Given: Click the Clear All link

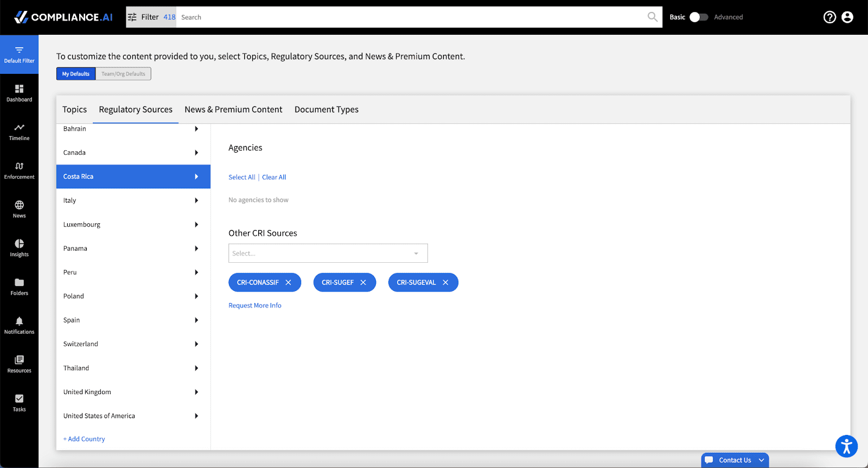Looking at the screenshot, I should click(x=274, y=177).
